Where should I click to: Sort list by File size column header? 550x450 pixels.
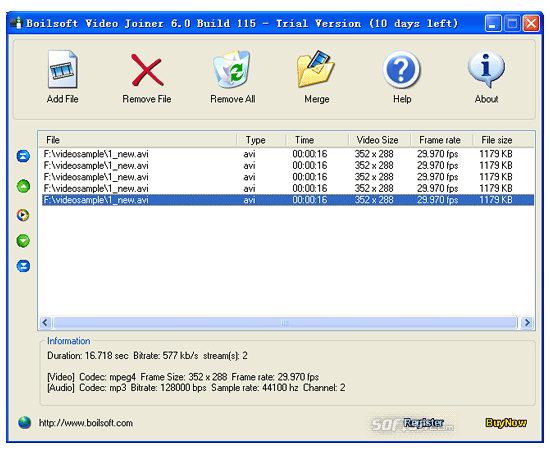(503, 140)
